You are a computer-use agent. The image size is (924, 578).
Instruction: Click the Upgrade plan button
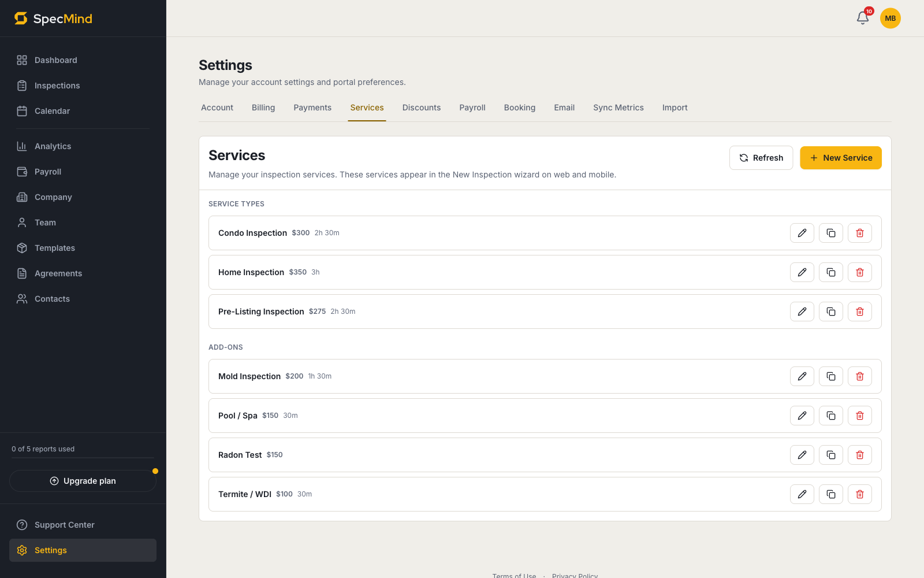click(83, 481)
